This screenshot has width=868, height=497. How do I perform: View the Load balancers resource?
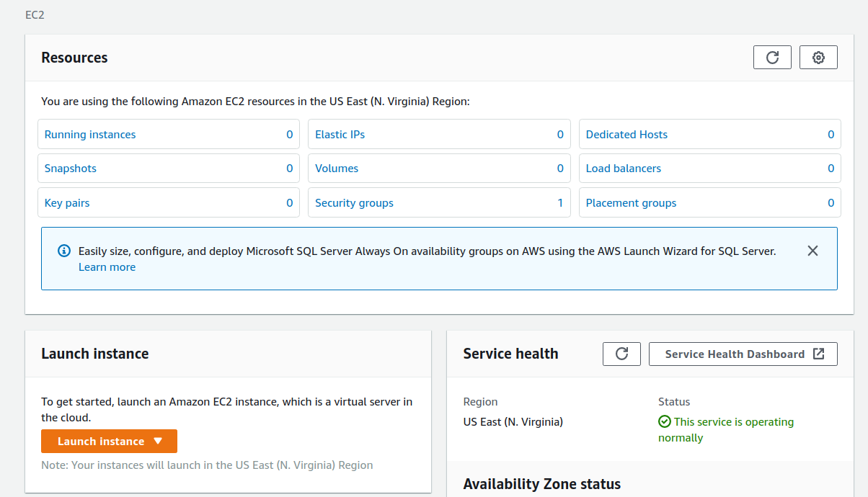point(624,168)
